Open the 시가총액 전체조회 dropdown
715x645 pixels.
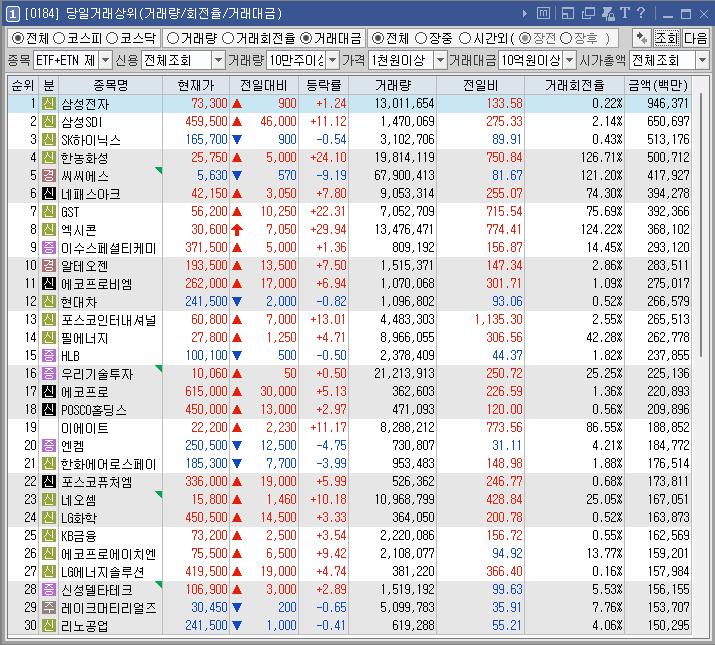[x=702, y=60]
